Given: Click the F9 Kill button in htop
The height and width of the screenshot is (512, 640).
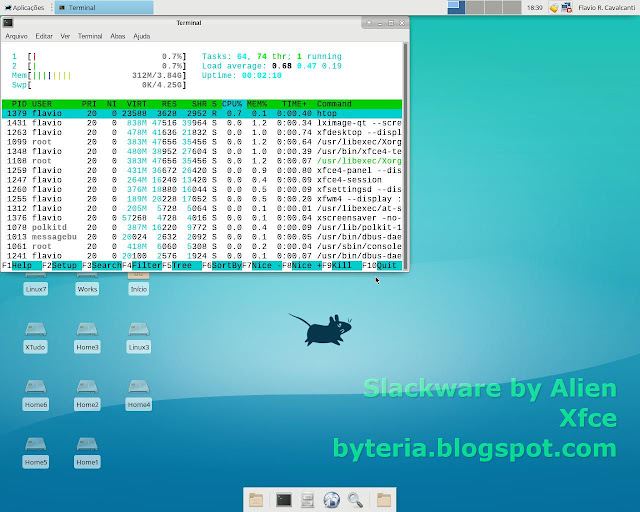Looking at the screenshot, I should (342, 265).
